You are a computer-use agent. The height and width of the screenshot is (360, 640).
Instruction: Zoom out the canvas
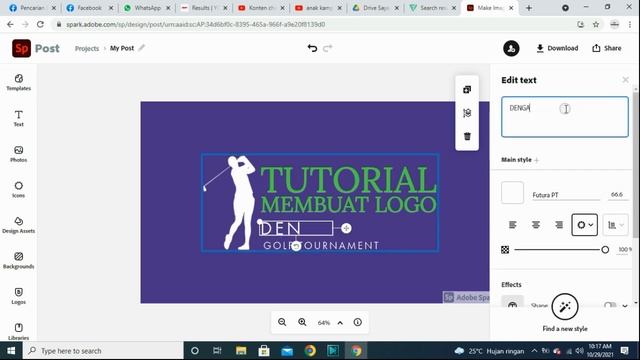[x=282, y=322]
